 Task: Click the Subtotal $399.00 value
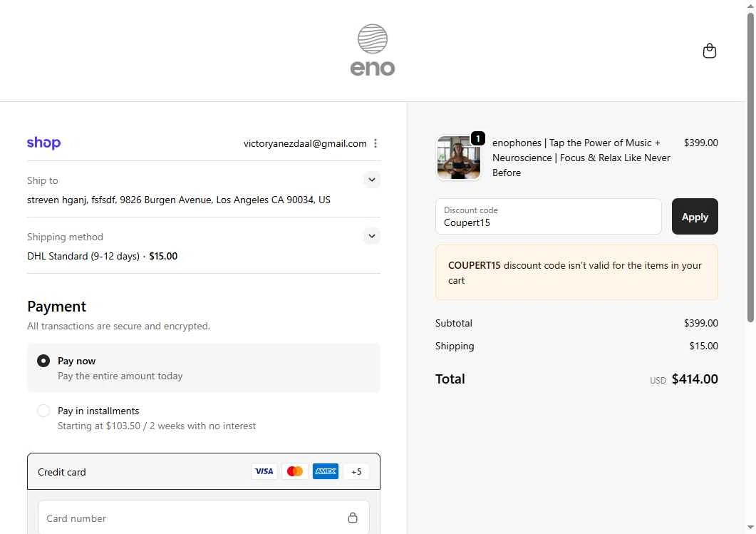point(700,323)
